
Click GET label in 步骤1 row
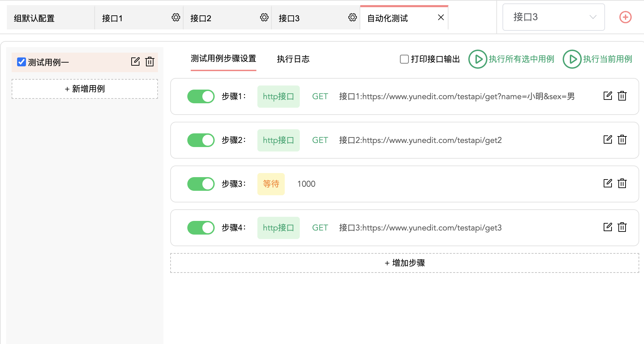pyautogui.click(x=320, y=96)
